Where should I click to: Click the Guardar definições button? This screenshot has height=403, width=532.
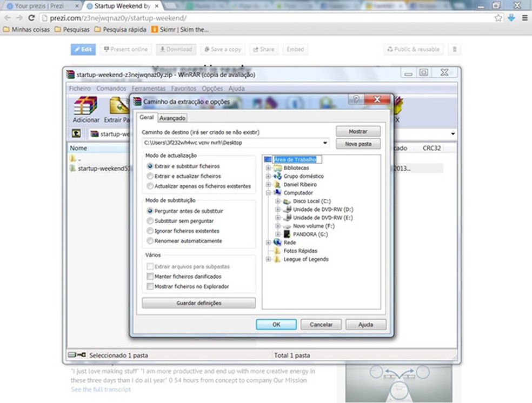pyautogui.click(x=199, y=303)
